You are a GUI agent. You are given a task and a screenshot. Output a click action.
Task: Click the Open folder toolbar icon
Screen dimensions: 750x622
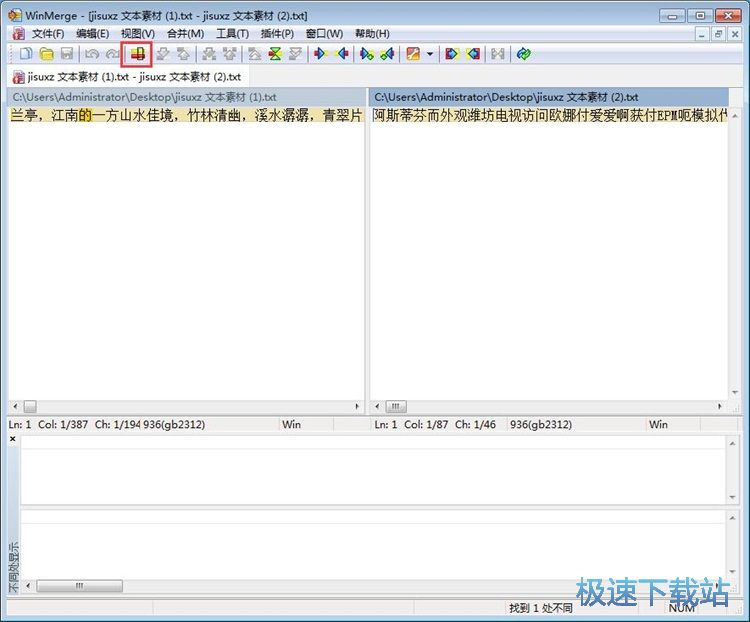pyautogui.click(x=46, y=54)
